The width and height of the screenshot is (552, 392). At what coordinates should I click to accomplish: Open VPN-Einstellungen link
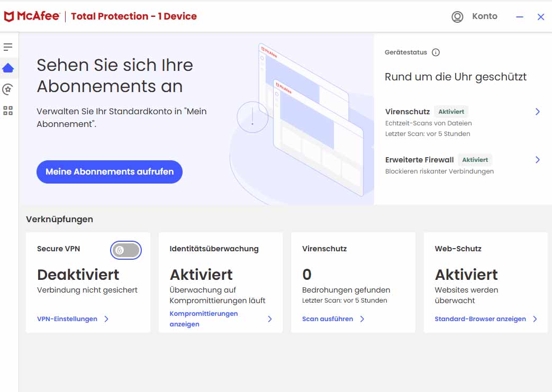(x=67, y=319)
